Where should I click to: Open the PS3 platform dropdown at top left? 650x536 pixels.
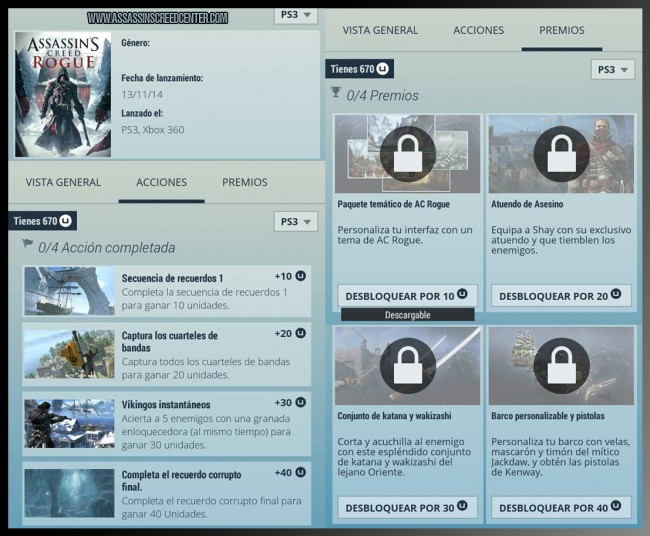295,15
